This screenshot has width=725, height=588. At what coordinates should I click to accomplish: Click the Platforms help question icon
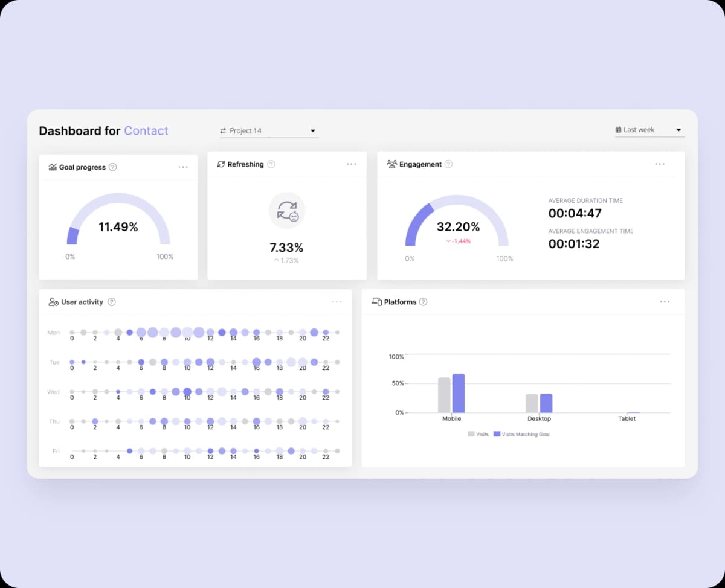pos(424,302)
